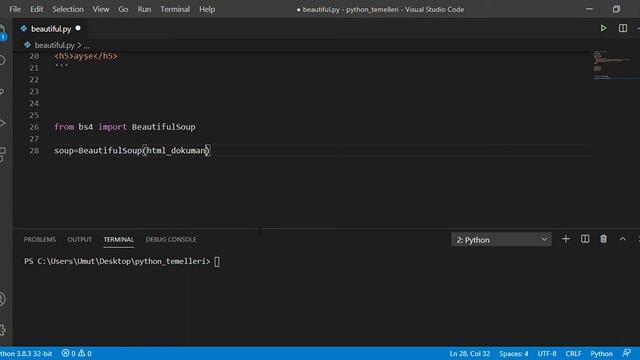Click beautiful.py in the breadcrumb

click(x=54, y=45)
